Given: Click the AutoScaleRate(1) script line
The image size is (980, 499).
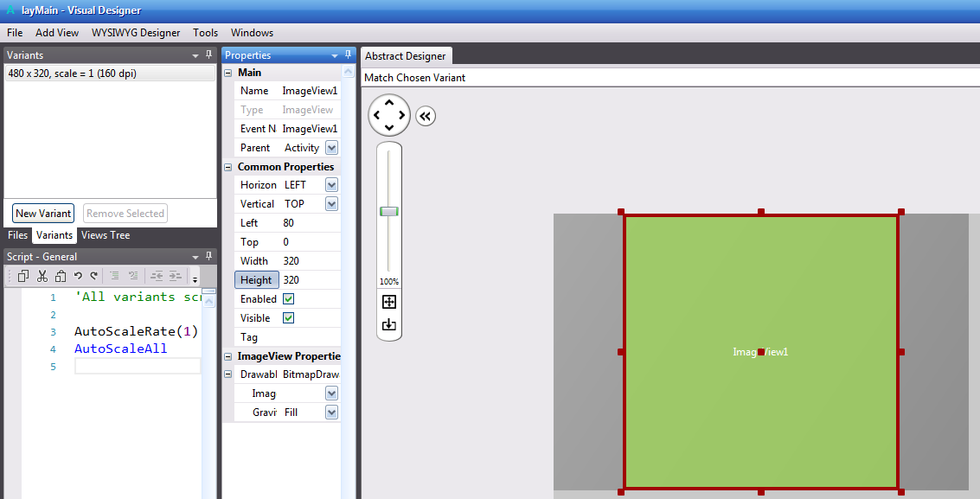Looking at the screenshot, I should pos(137,331).
